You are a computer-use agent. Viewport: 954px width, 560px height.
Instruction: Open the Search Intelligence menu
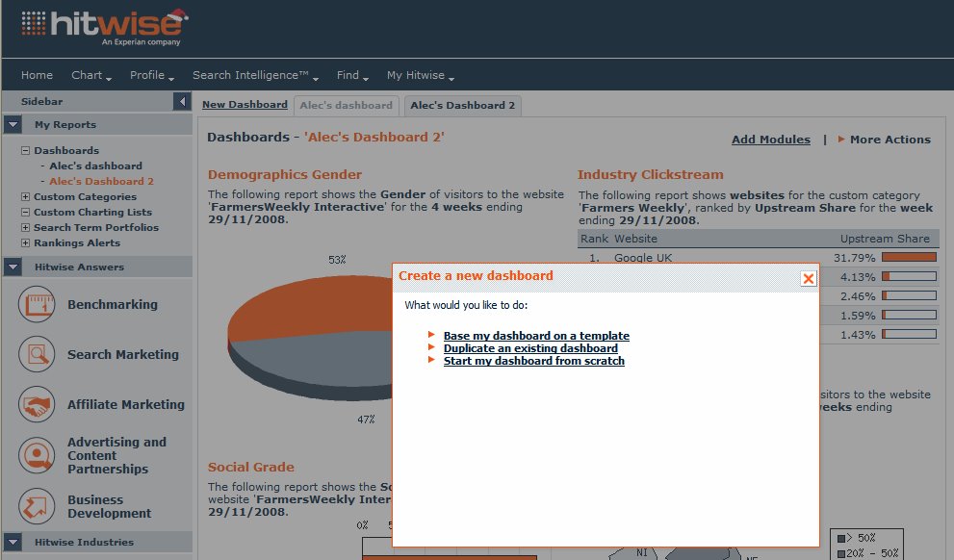pos(254,75)
